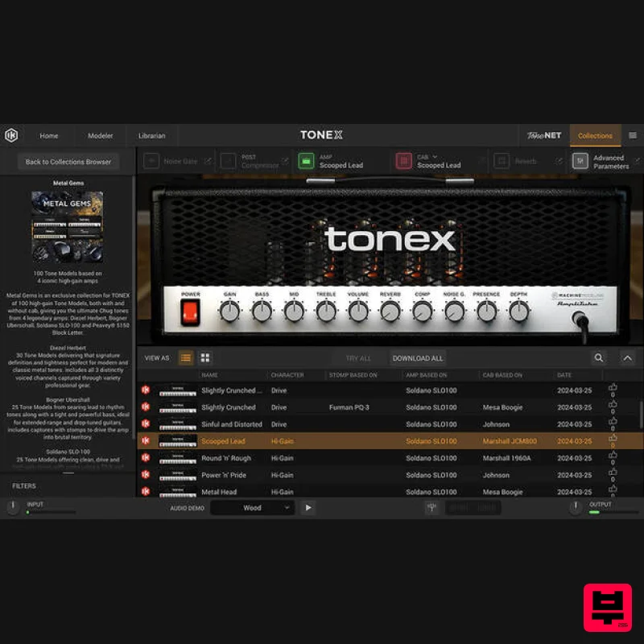The width and height of the screenshot is (644, 644).
Task: Switch to list view icon
Action: [186, 357]
